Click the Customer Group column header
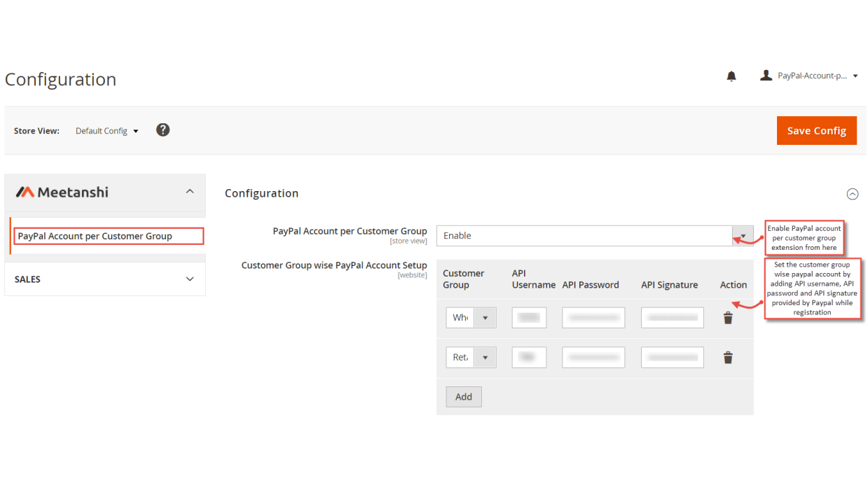 [464, 279]
